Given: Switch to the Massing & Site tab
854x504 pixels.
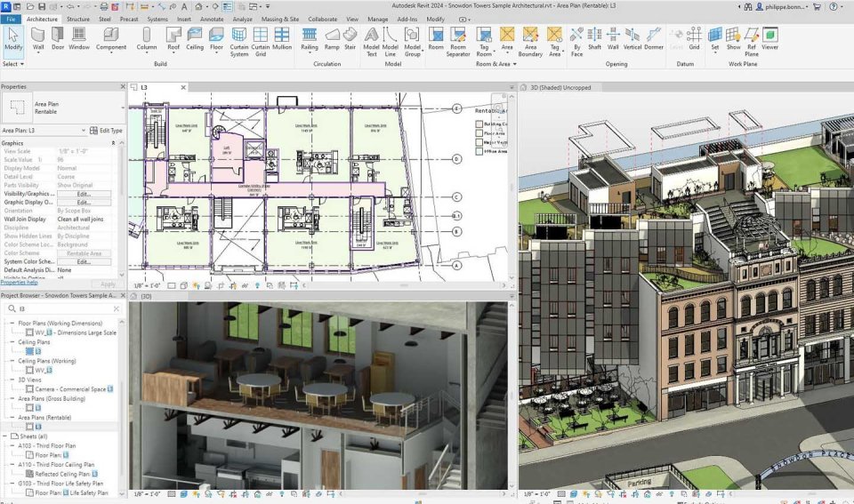Looking at the screenshot, I should point(279,18).
